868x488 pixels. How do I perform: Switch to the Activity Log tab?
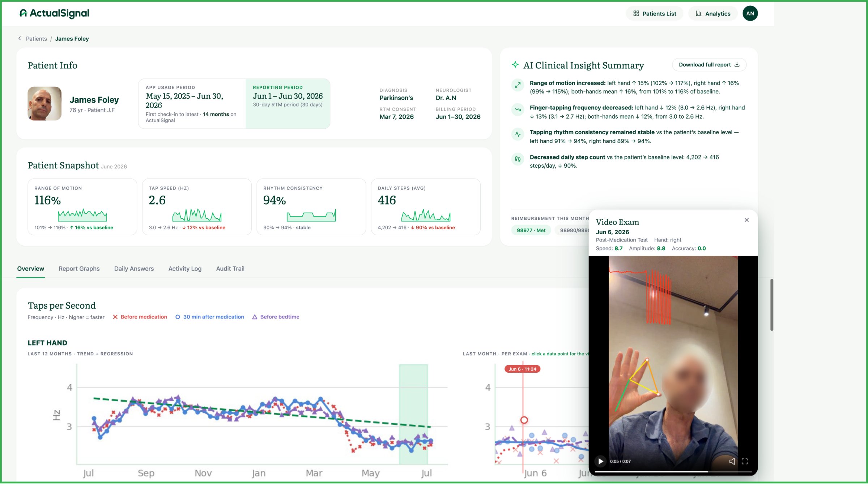pyautogui.click(x=185, y=269)
